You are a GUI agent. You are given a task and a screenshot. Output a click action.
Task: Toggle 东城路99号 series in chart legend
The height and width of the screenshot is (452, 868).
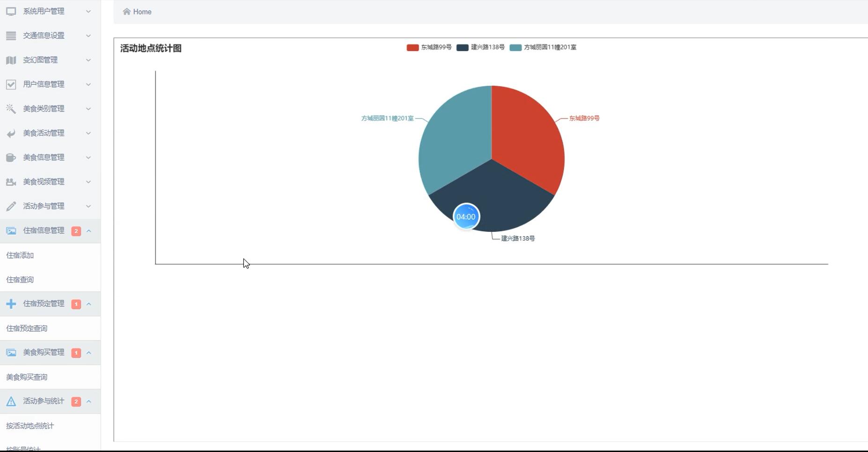[429, 47]
